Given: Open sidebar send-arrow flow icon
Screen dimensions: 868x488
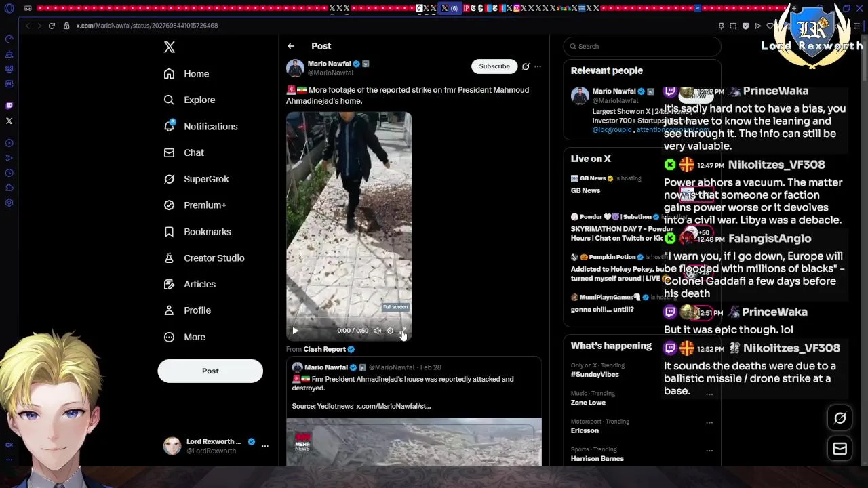Looking at the screenshot, I should pos(9,158).
